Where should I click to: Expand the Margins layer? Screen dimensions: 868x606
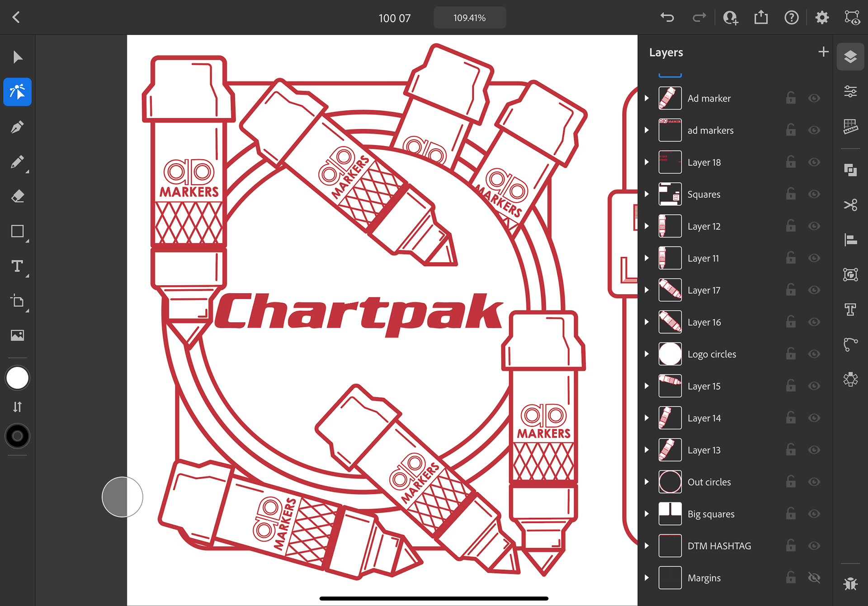(x=647, y=578)
